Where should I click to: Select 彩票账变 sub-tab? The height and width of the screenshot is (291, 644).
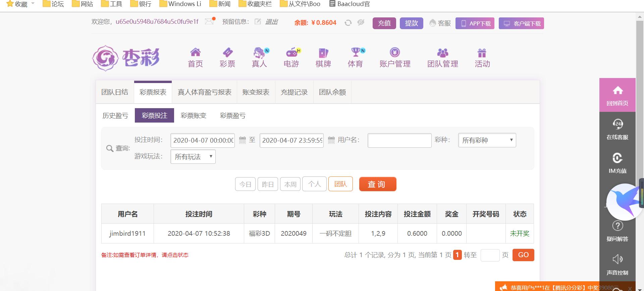[194, 116]
